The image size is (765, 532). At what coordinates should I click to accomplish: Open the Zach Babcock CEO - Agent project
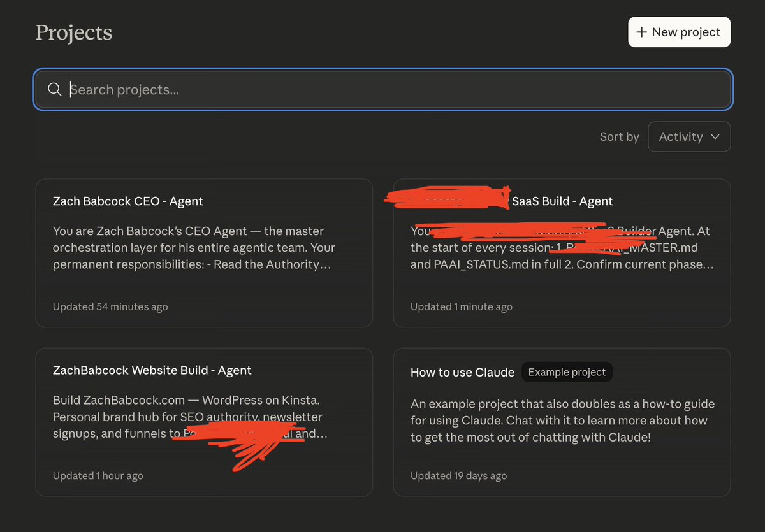tap(204, 253)
